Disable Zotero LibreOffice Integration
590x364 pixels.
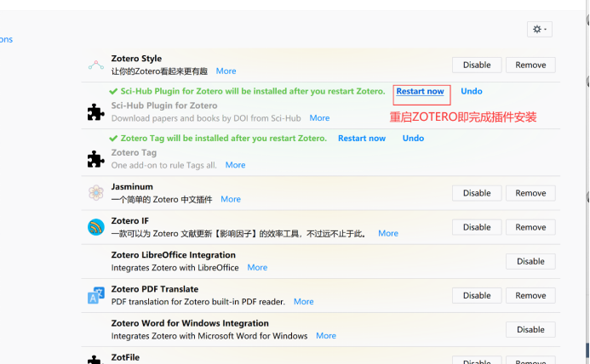pos(530,261)
